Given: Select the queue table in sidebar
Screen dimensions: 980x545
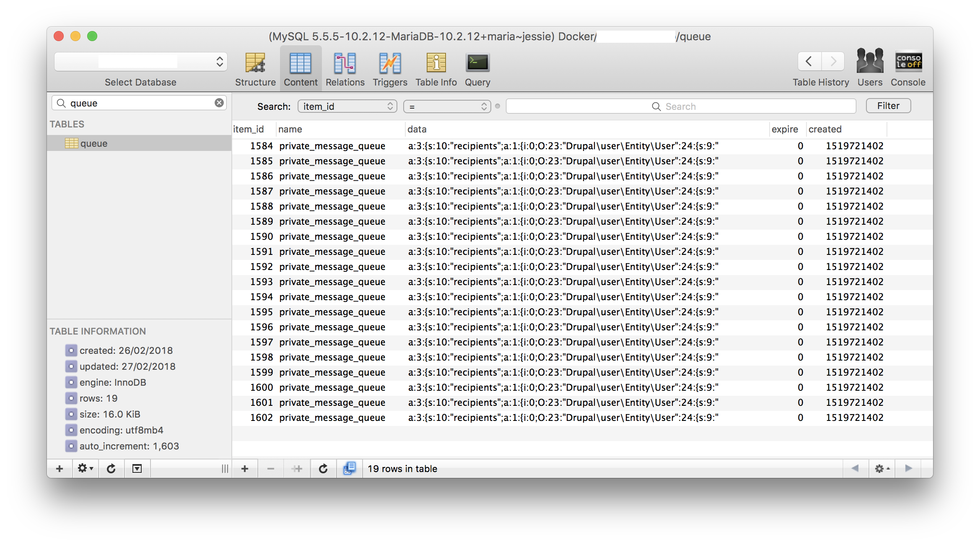Looking at the screenshot, I should click(94, 143).
